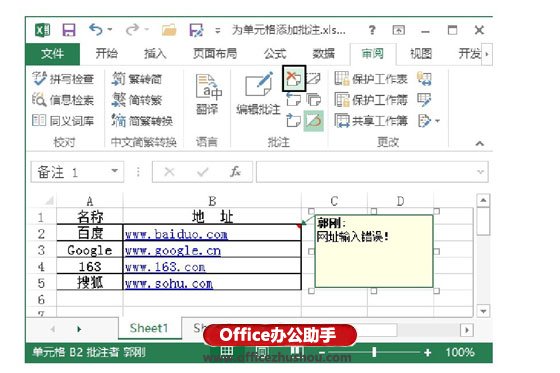560x373 pixels.
Task: Open the Name Box dropdown arrow
Action: point(115,171)
